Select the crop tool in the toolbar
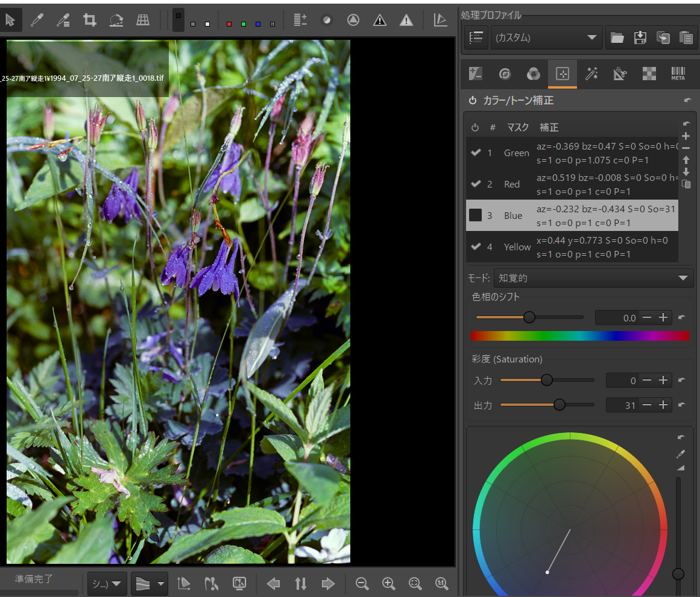The image size is (700, 597). tap(90, 20)
